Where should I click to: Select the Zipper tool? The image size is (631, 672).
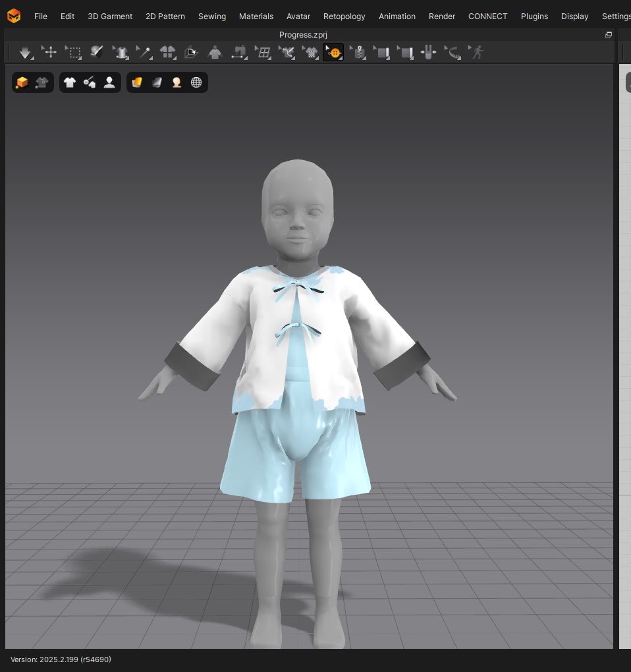(358, 52)
